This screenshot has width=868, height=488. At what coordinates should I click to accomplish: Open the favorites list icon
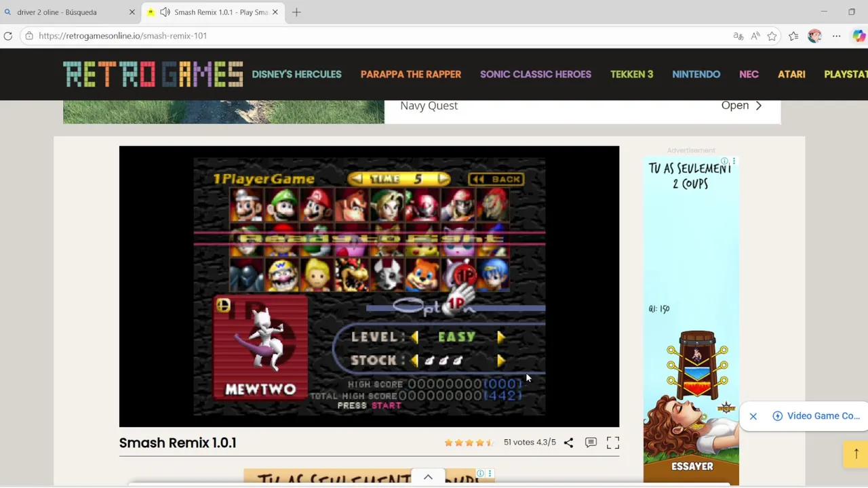pos(793,36)
